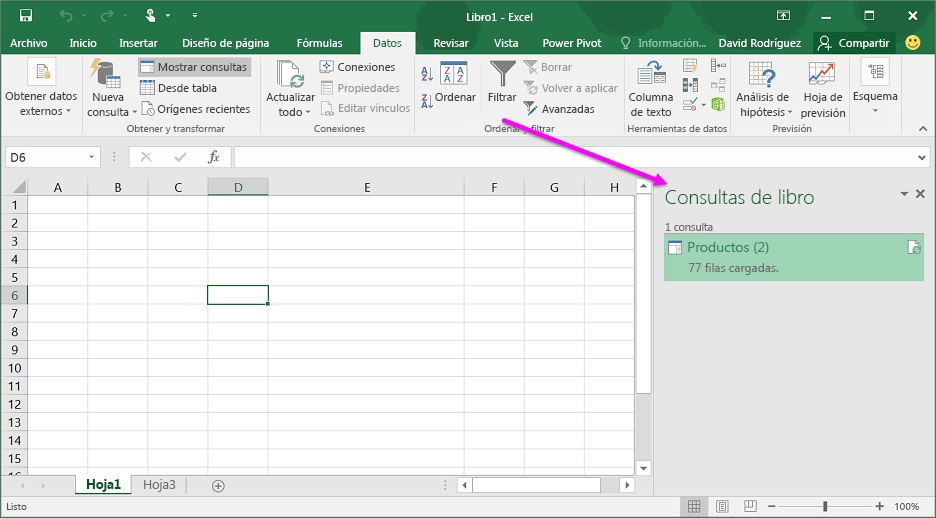936x518 pixels.
Task: Click the Información search box
Action: click(664, 43)
